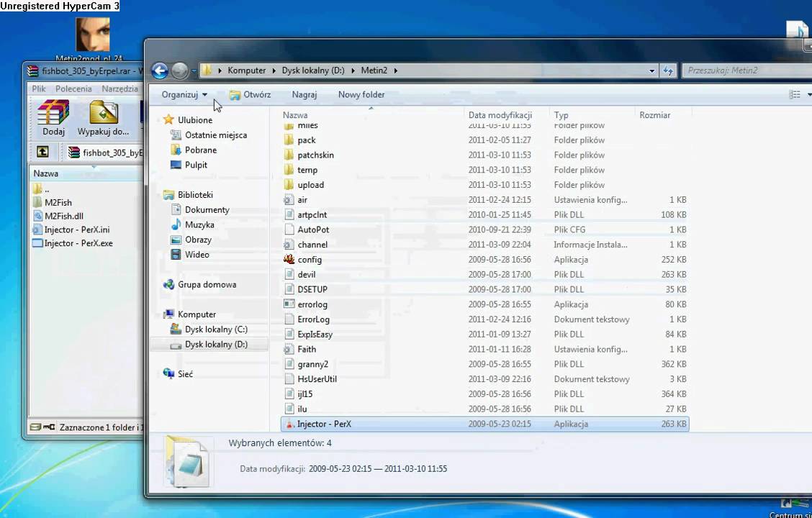The height and width of the screenshot is (518, 812).
Task: Select the AutoPot CFG file icon
Action: [x=289, y=230]
